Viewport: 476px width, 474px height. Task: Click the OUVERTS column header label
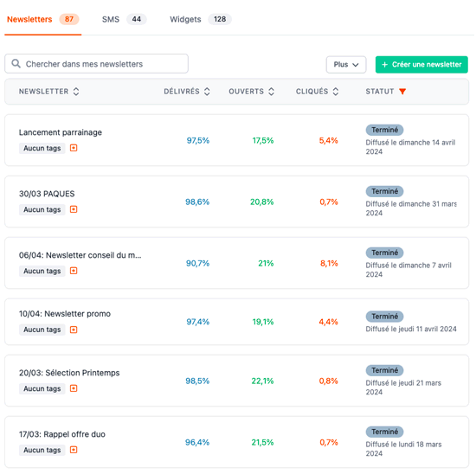[x=246, y=92]
